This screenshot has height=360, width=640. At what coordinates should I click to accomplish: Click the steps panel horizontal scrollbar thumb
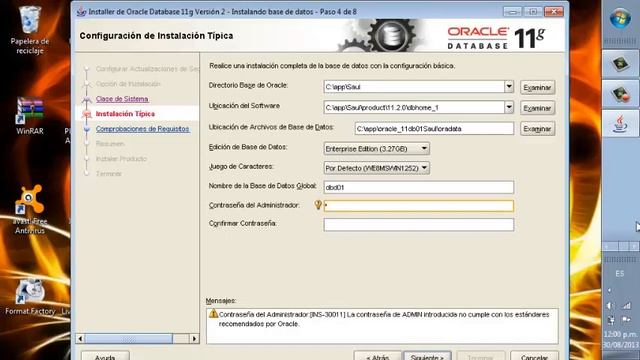(128, 338)
